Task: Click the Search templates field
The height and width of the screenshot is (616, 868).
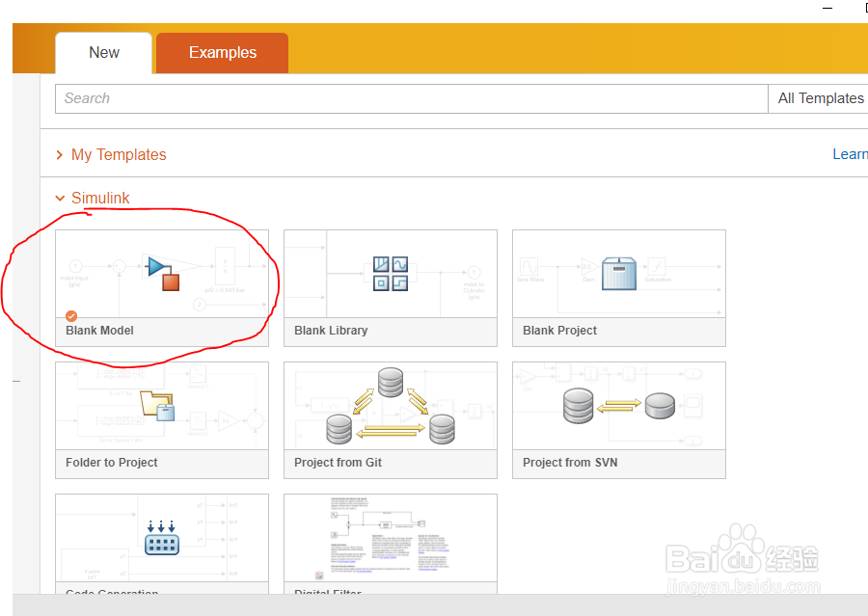Action: [x=411, y=98]
